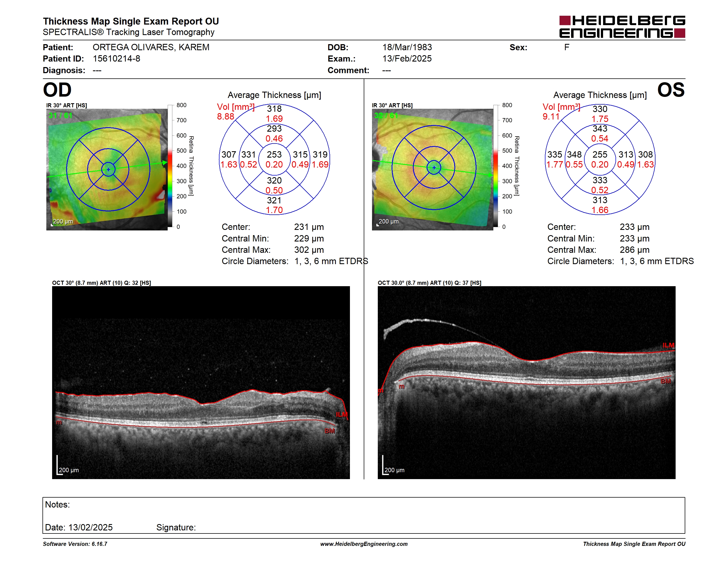This screenshot has height=563, width=728.
Task: Click the OS ETDRS value '308'
Action: click(x=646, y=155)
